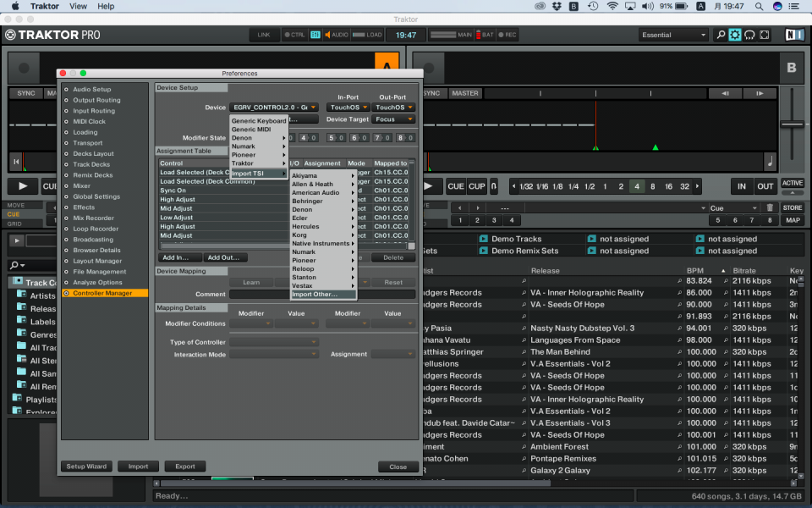Click the metronome tick icon on Deck B
Screen dimensions: 812x508
pyautogui.click(x=770, y=162)
